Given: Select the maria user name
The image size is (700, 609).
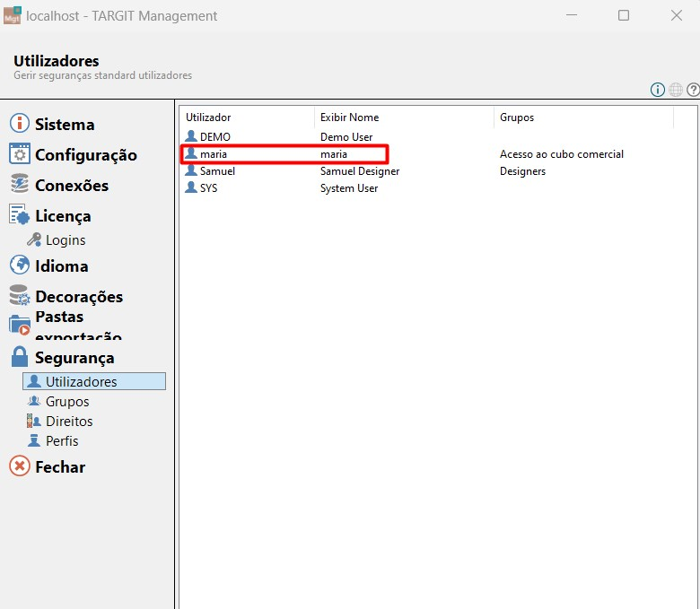Looking at the screenshot, I should pos(214,154).
